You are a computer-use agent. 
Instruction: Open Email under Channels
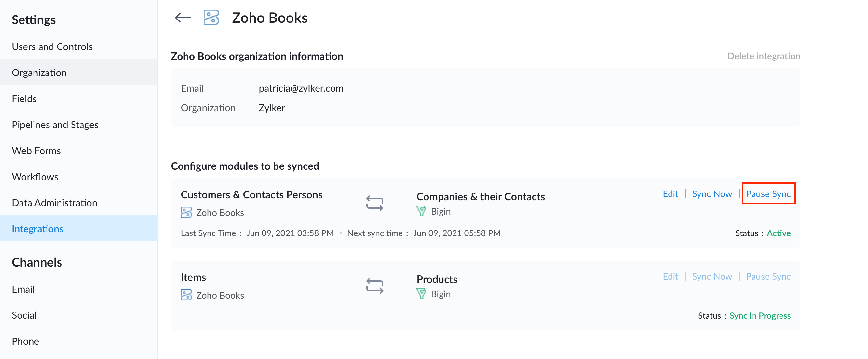coord(23,289)
